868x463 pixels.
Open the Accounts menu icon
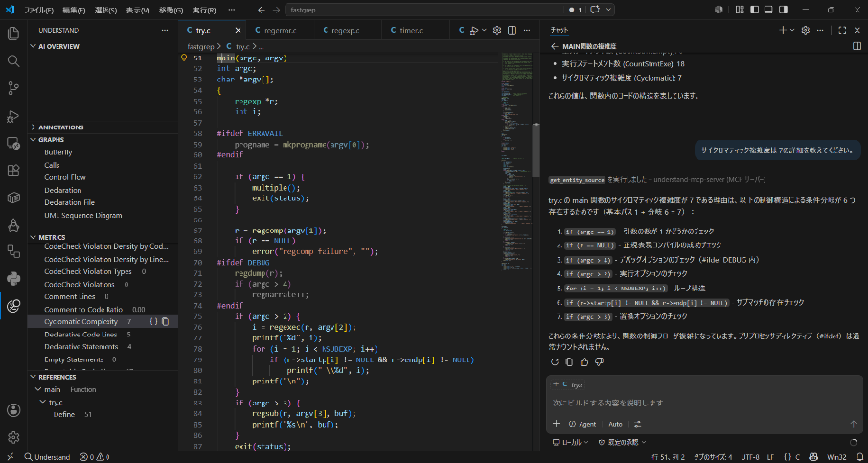[x=13, y=410]
